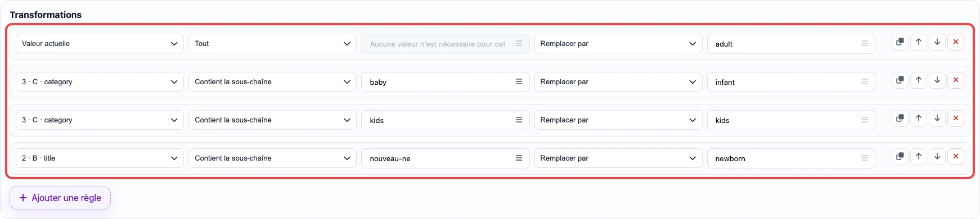Duplicate the 'infant' rule
The height and width of the screenshot is (219, 980).
[900, 80]
